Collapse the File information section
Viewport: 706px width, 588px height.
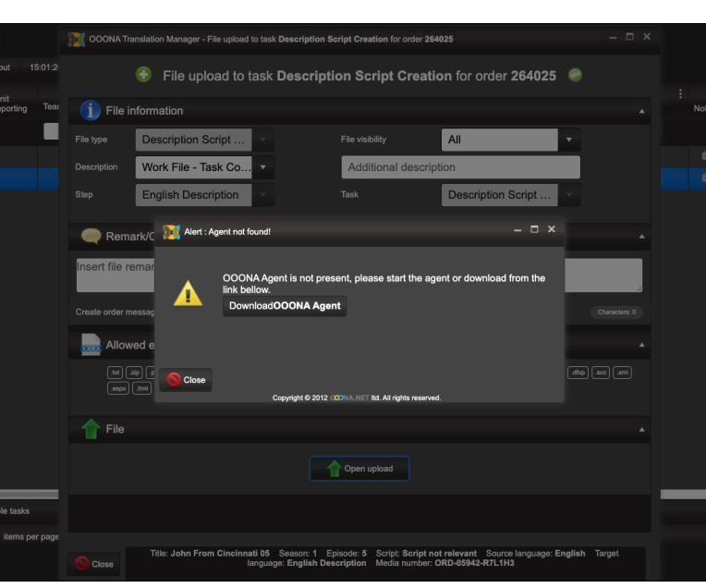[641, 111]
